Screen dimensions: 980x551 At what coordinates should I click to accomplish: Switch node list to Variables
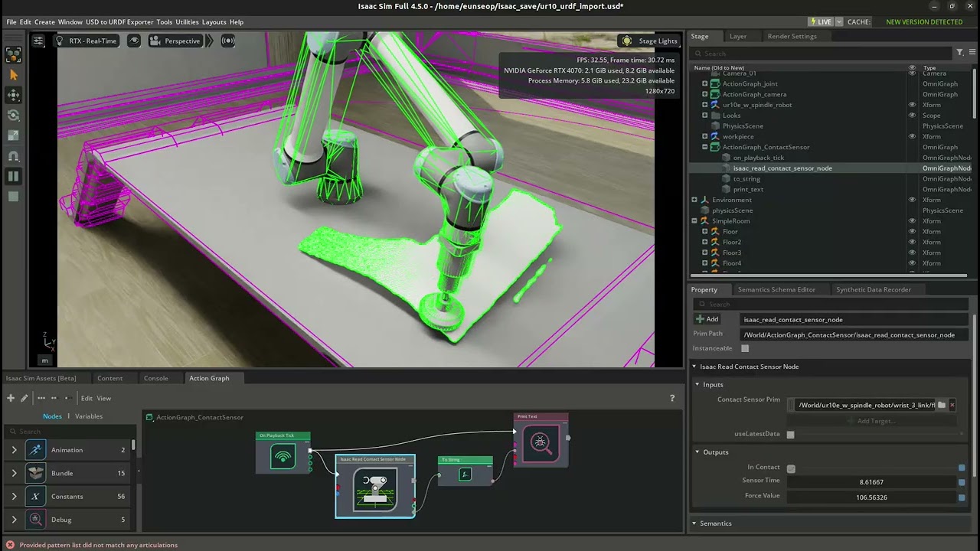(x=89, y=416)
